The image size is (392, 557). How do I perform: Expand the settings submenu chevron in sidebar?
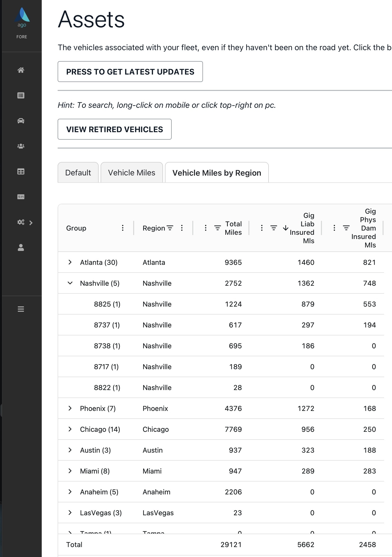(31, 223)
